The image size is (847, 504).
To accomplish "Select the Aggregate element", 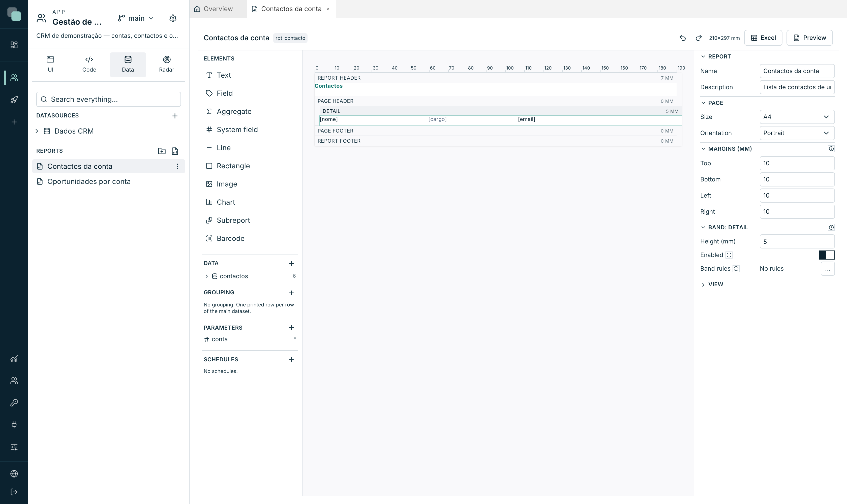I will pyautogui.click(x=250, y=111).
